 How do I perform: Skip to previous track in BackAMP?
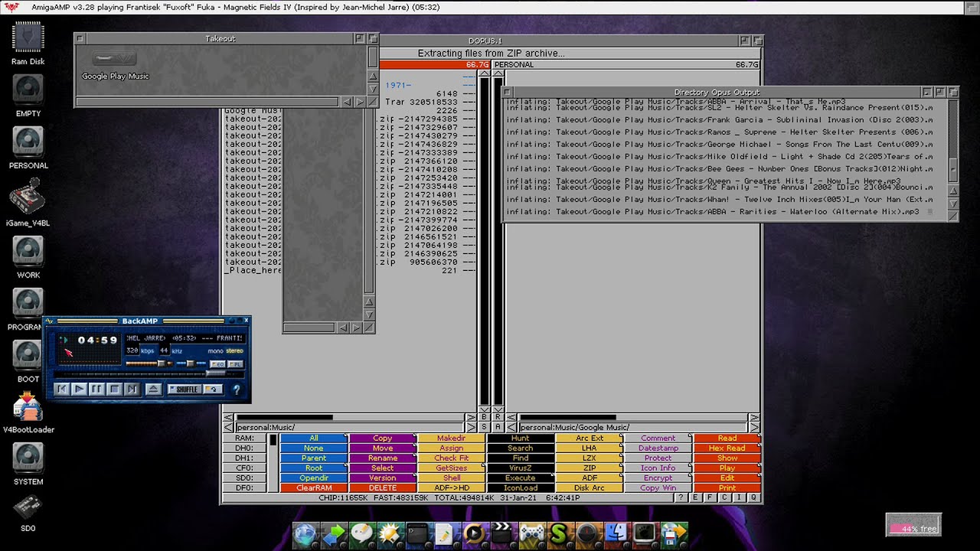pos(62,390)
